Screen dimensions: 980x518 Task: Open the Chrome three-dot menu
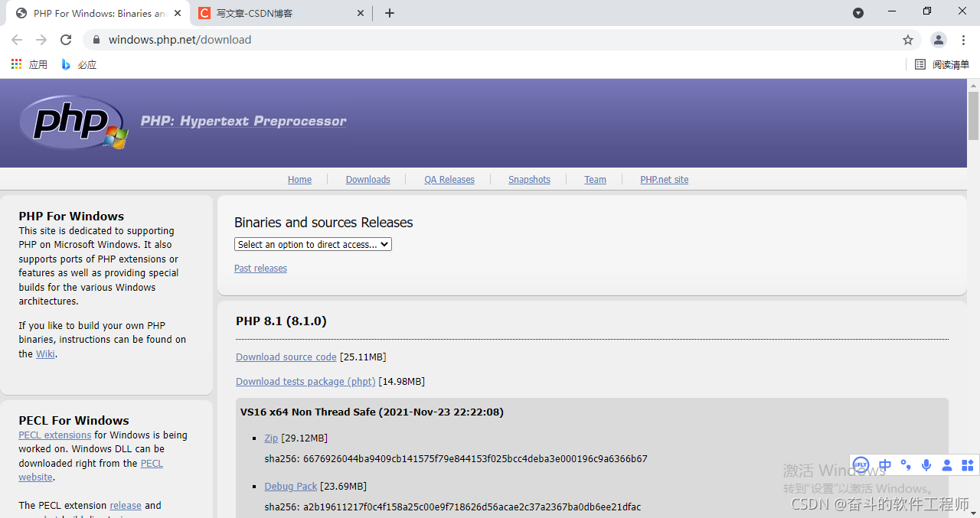963,40
